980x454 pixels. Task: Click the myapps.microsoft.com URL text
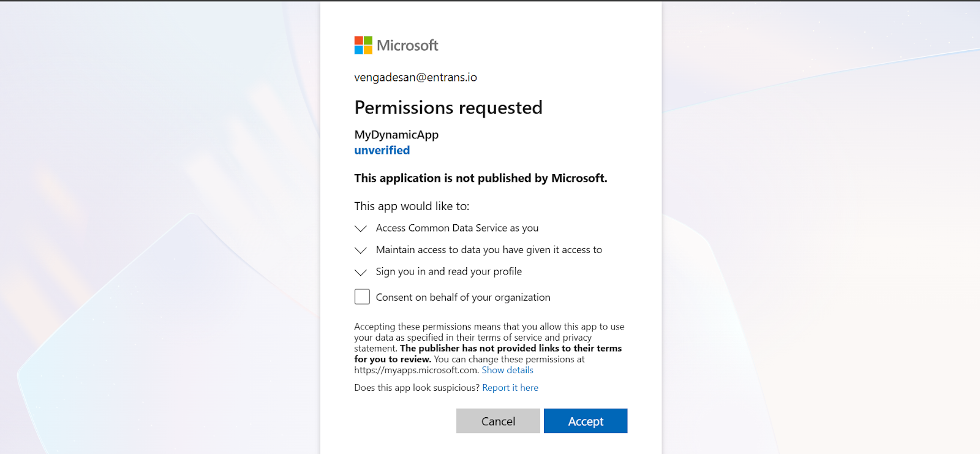click(415, 370)
